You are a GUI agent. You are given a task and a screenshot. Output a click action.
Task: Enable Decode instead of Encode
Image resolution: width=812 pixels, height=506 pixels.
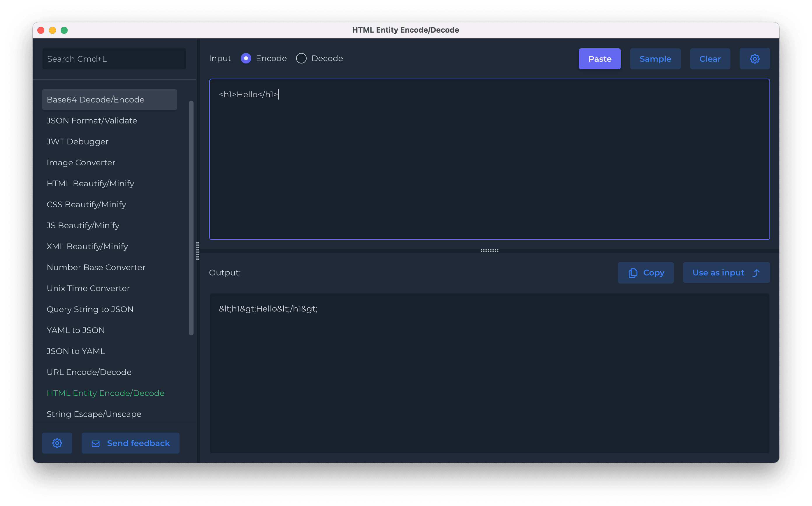tap(301, 58)
